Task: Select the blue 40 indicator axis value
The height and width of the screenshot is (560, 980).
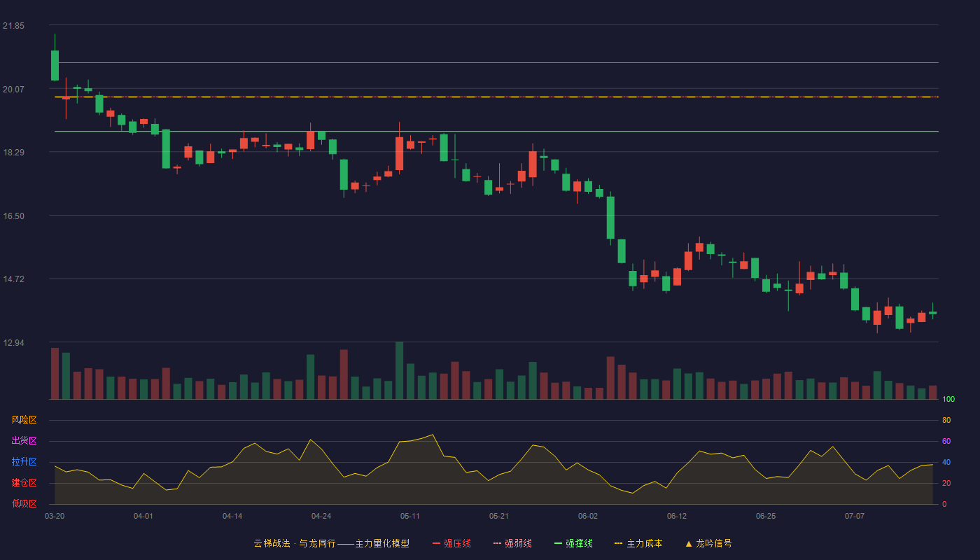Action: point(946,462)
